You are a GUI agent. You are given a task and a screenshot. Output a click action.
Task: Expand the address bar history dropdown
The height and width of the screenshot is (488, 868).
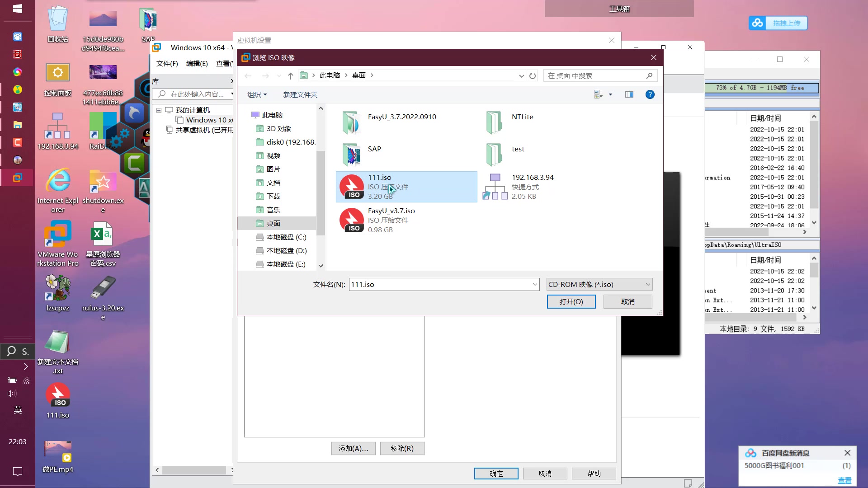pos(521,76)
